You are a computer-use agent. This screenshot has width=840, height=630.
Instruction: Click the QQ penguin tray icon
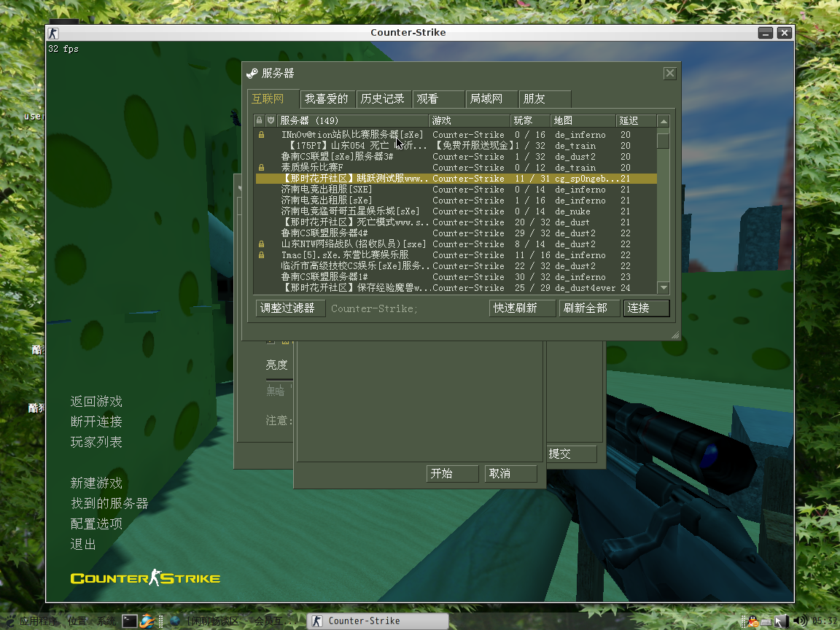pos(753,621)
